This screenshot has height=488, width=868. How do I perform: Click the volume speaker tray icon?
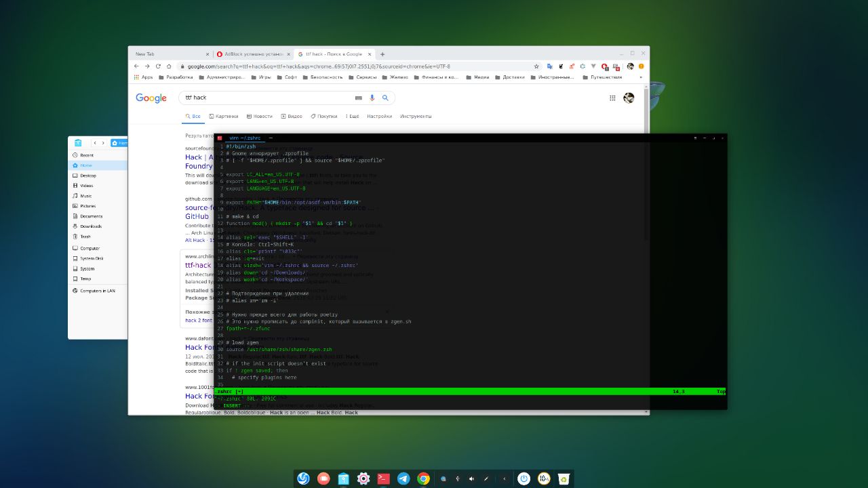point(472,479)
